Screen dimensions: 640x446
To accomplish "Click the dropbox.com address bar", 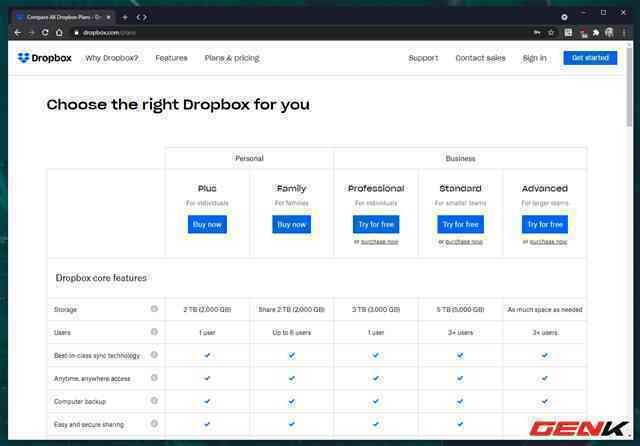I will point(302,33).
